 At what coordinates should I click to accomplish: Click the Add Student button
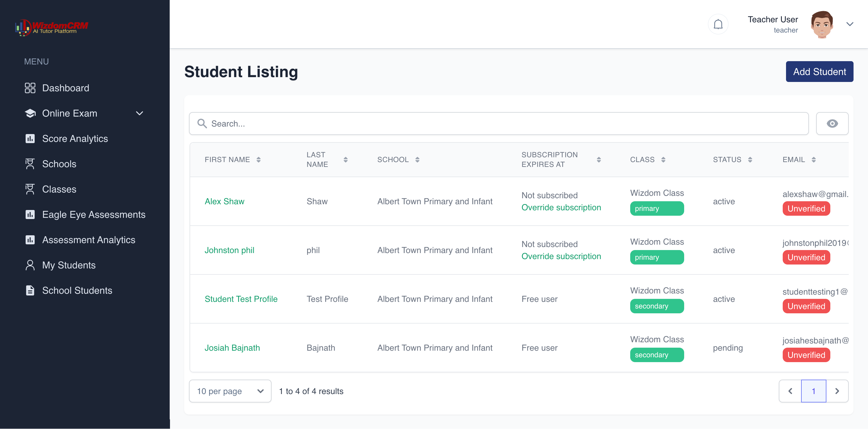point(819,72)
